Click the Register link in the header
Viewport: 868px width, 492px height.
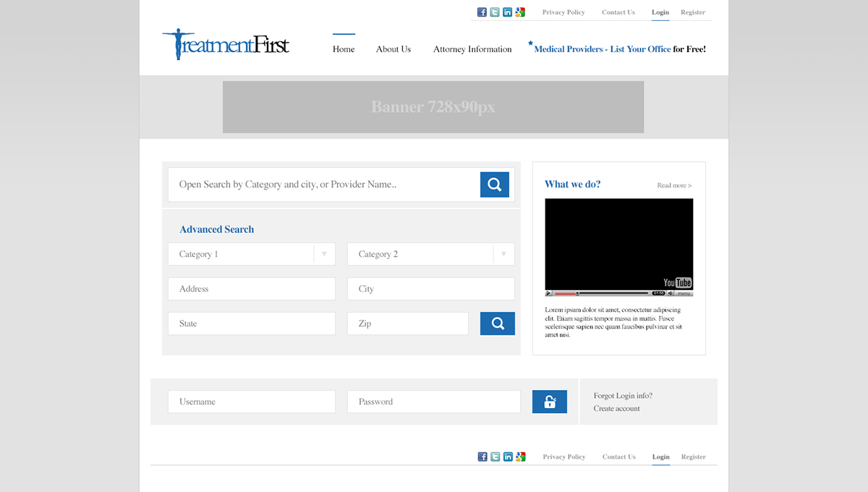tap(693, 12)
